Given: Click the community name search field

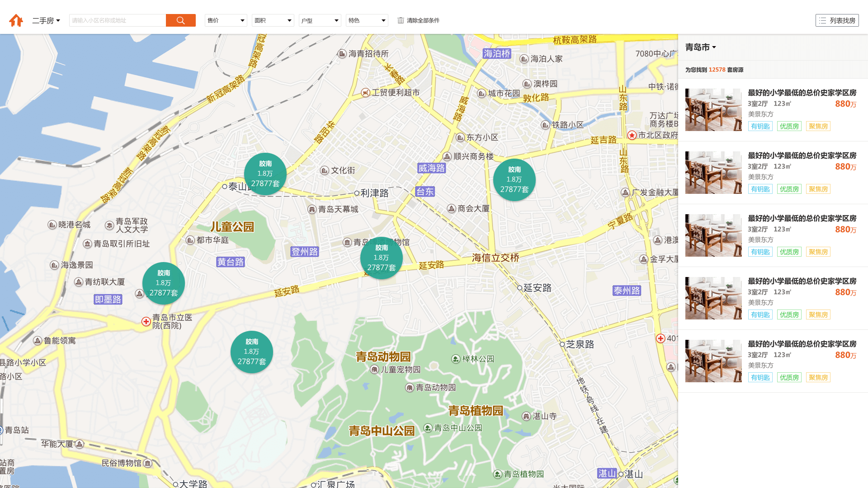Looking at the screenshot, I should click(x=118, y=20).
